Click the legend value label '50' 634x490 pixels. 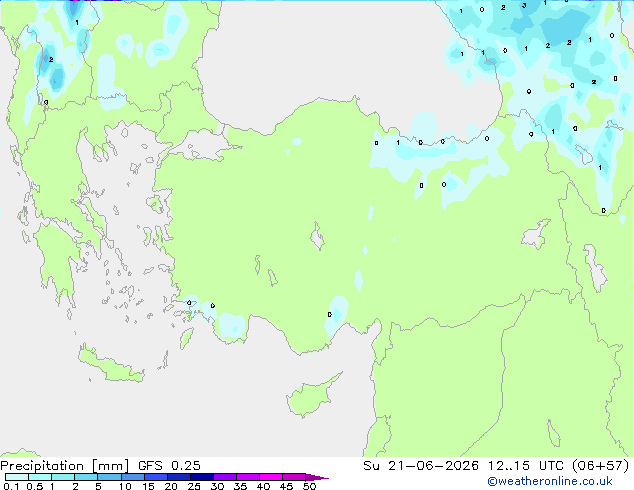[x=310, y=486]
